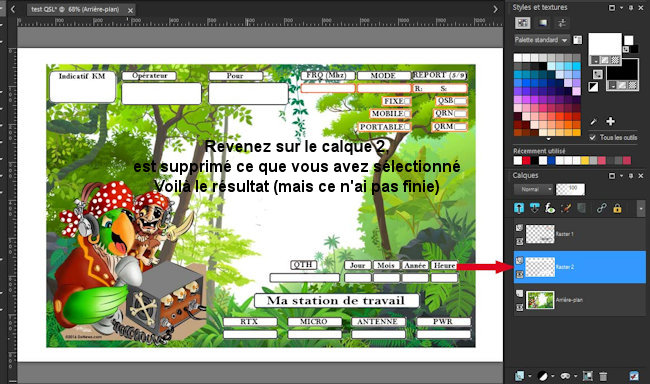This screenshot has width=650, height=384.
Task: Click the trash icon to delete layer
Action: pyautogui.click(x=603, y=376)
